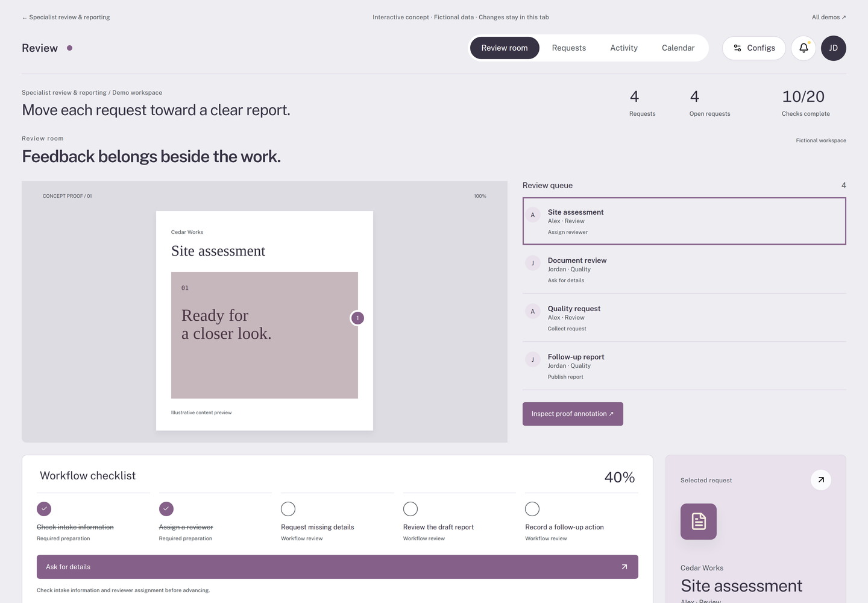Click the Open requests stat
The image size is (868, 603).
[709, 103]
